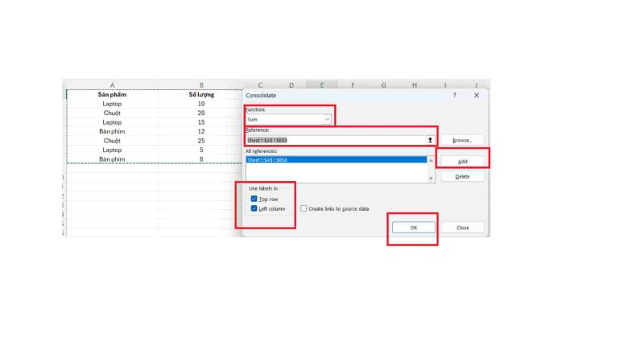Click the Add button
Screen dimensions: 644x362
[x=462, y=162]
